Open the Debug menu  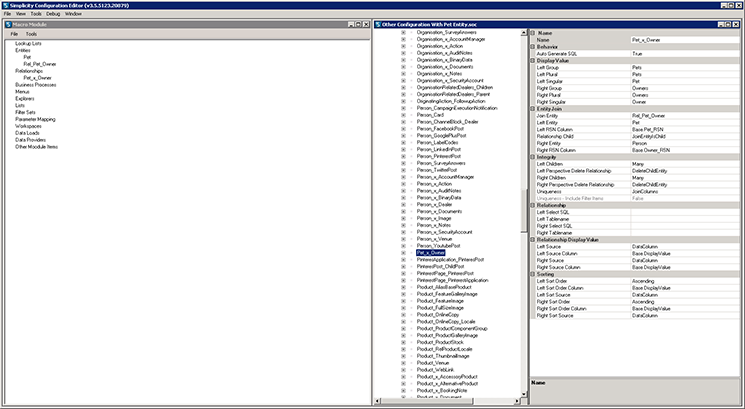click(x=53, y=14)
